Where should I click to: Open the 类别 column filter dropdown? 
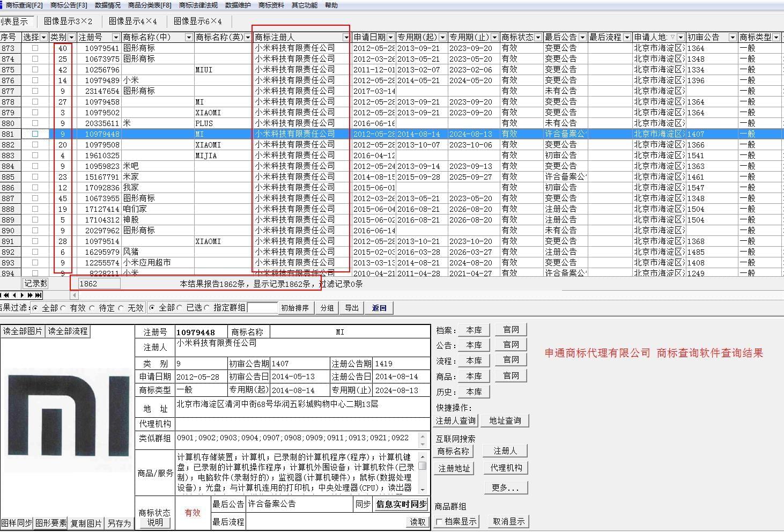(x=71, y=37)
